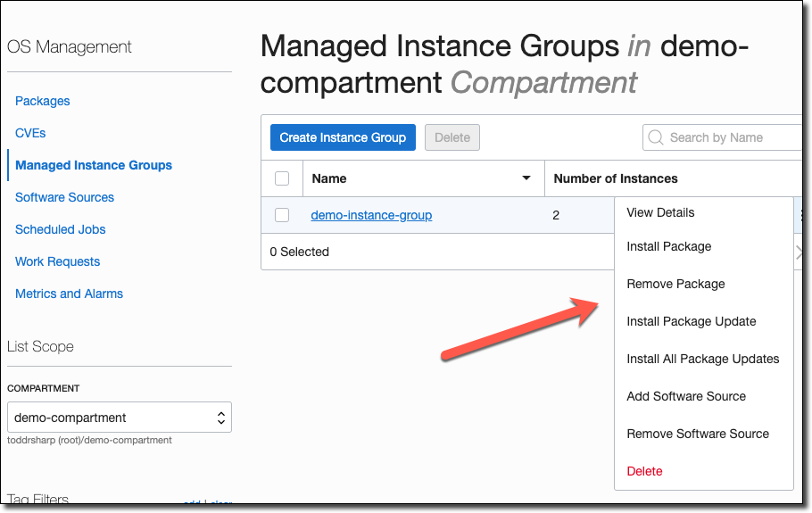The width and height of the screenshot is (812, 513).
Task: Open the Compartment dropdown
Action: 120,418
